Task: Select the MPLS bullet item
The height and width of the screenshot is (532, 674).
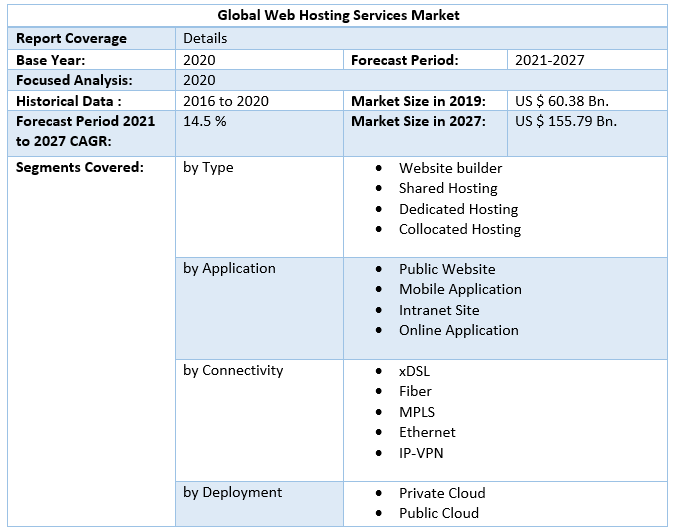Action: pyautogui.click(x=417, y=412)
